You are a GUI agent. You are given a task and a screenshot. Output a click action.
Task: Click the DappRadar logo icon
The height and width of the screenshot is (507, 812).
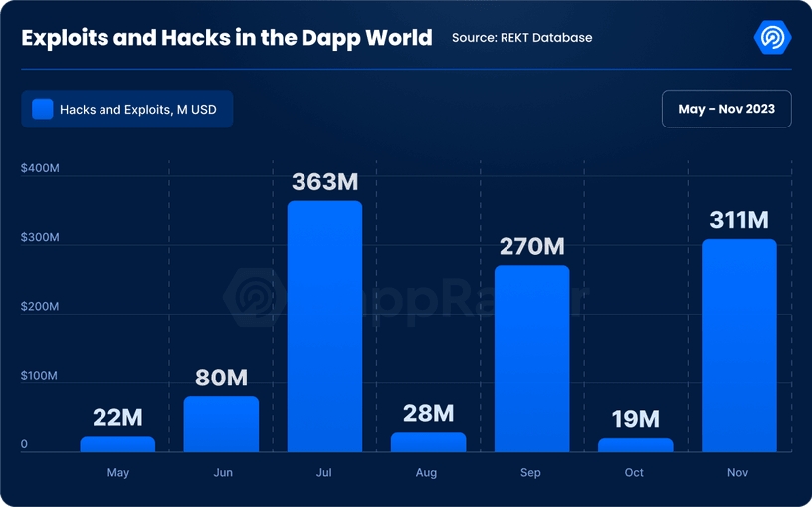coord(773,38)
